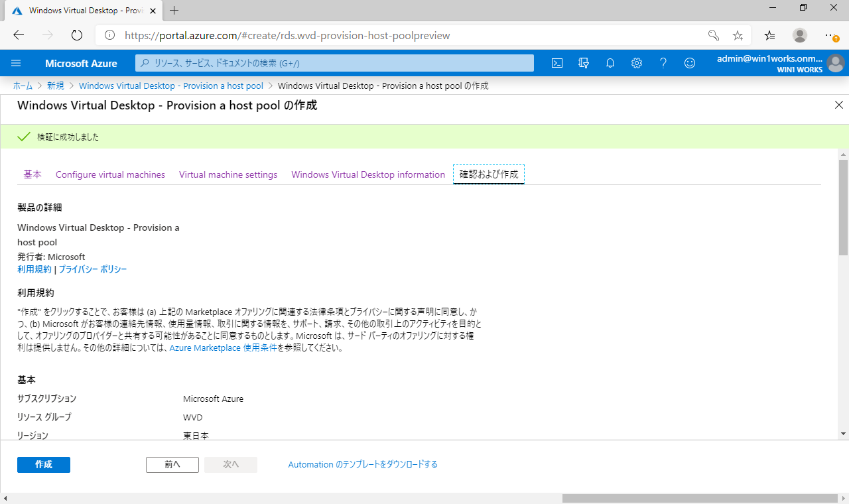Click the 東日本 region value

coord(196,436)
